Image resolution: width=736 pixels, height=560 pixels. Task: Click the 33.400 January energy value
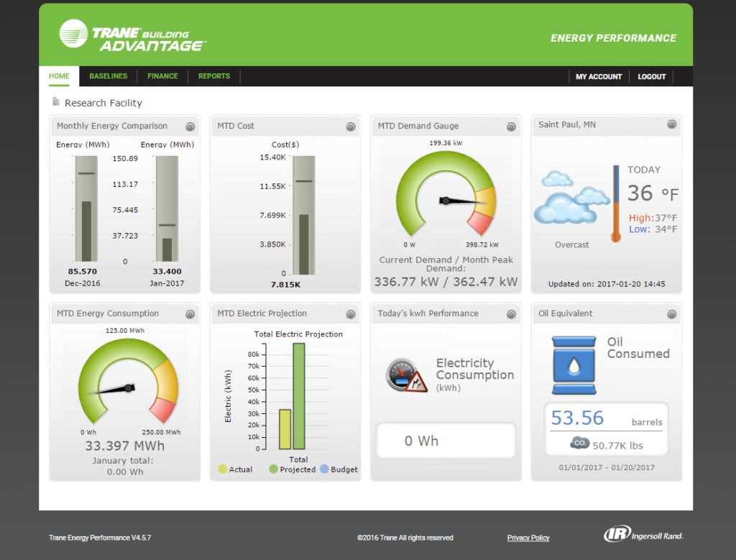[x=167, y=271]
